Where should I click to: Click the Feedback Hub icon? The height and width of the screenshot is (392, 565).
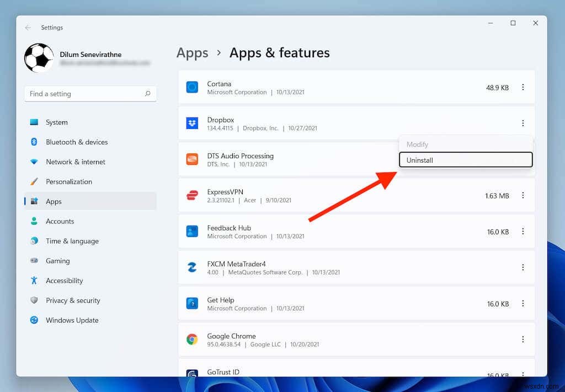pos(191,231)
